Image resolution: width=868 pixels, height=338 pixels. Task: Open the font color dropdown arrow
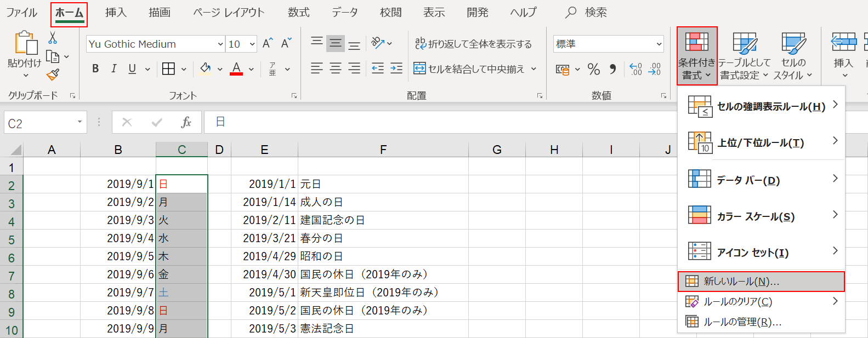point(251,69)
